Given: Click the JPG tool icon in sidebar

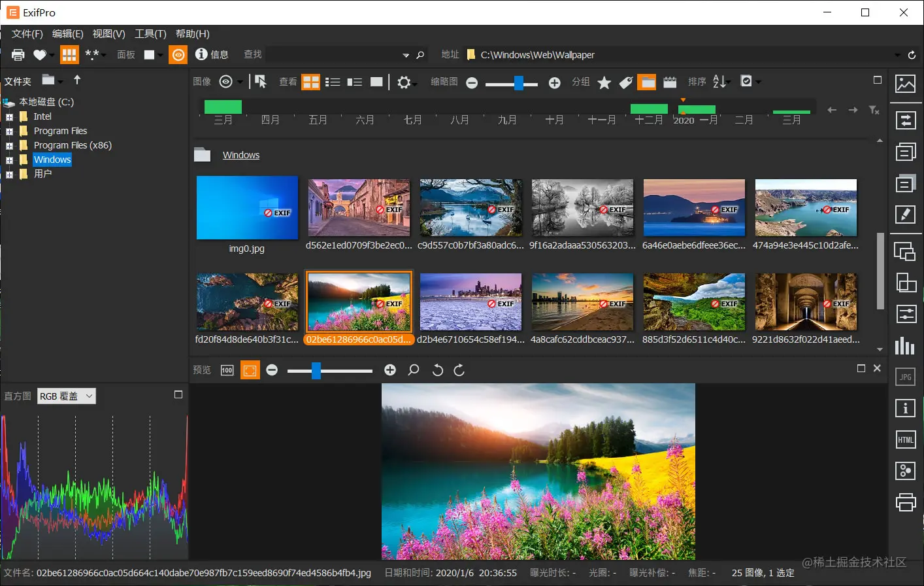Looking at the screenshot, I should coord(905,377).
